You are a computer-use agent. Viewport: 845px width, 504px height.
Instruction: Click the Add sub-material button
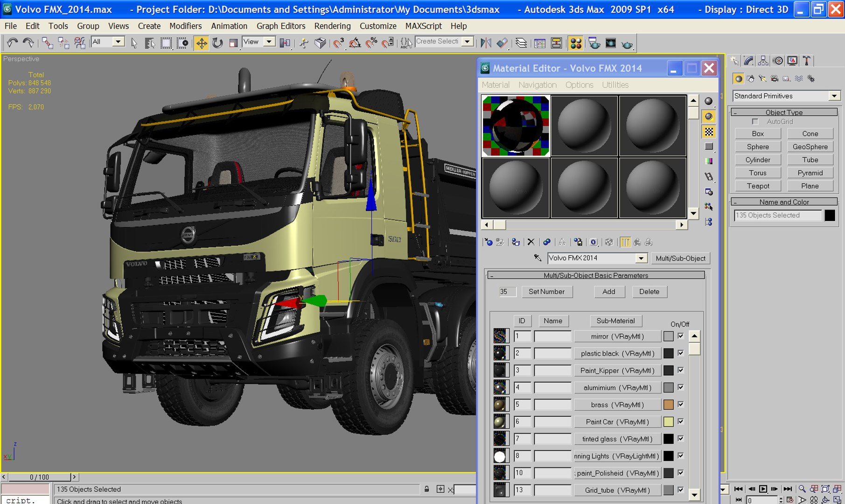coord(608,292)
